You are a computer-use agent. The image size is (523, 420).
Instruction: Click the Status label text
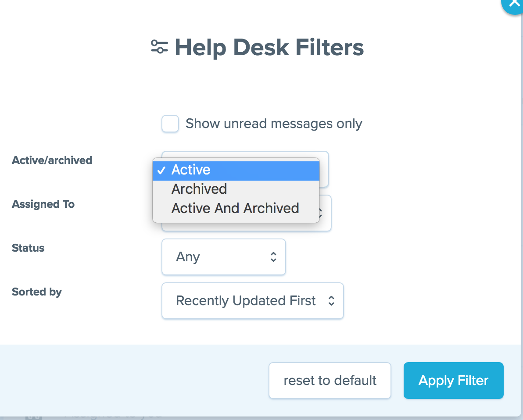(28, 248)
